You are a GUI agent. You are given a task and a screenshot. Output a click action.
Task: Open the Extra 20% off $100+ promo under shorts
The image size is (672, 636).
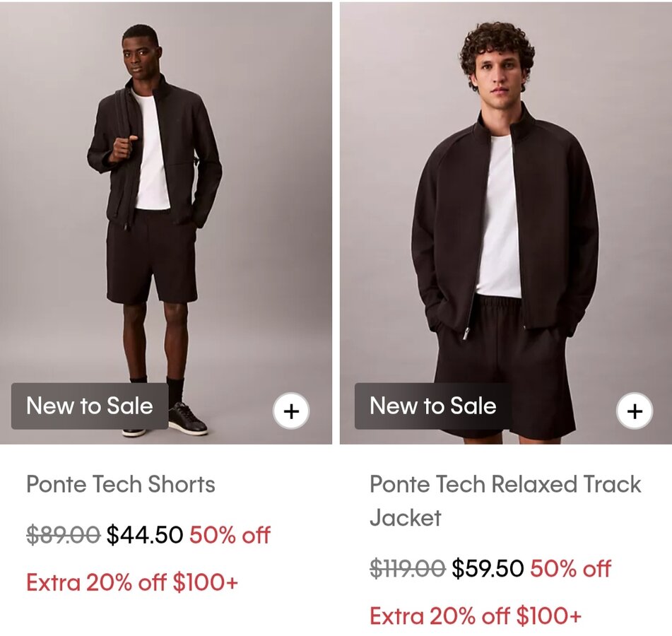(x=132, y=583)
